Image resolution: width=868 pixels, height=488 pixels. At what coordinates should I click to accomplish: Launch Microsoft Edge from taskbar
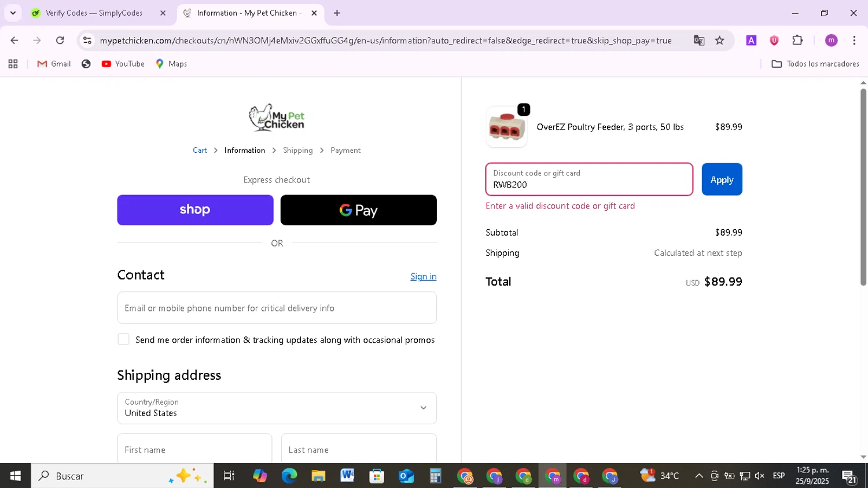point(289,476)
